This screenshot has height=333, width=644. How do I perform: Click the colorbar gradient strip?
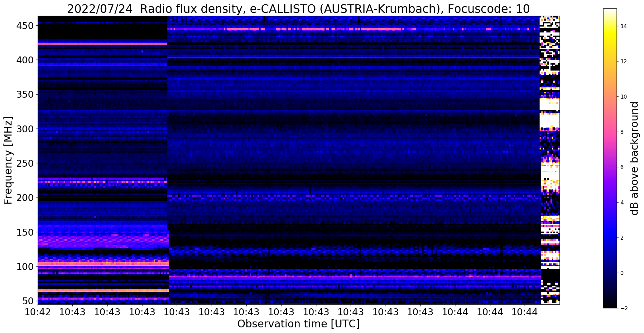pyautogui.click(x=610, y=158)
